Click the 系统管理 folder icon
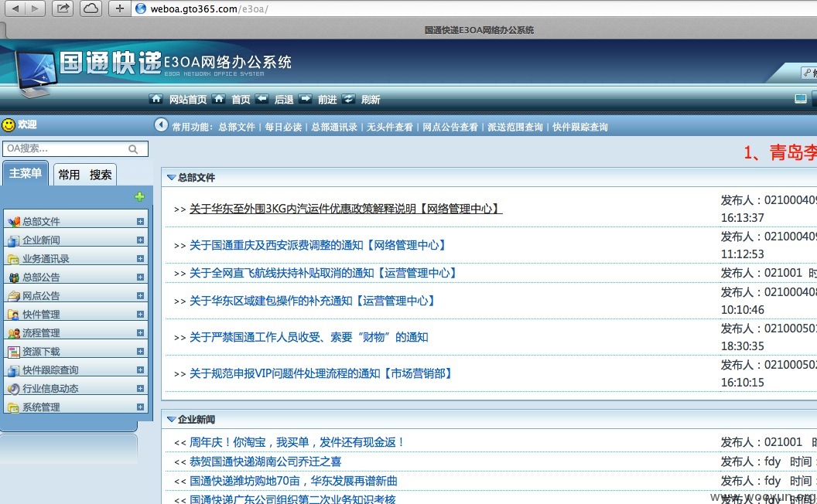The height and width of the screenshot is (504, 817). (14, 407)
